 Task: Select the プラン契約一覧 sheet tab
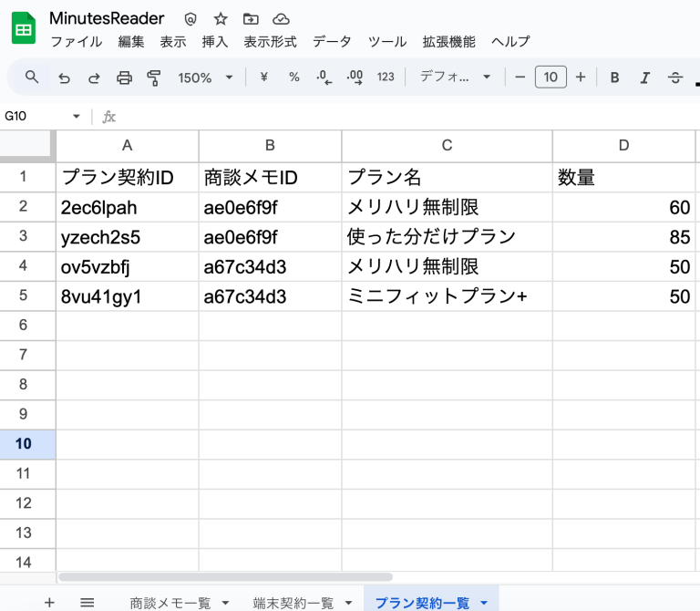[x=422, y=603]
